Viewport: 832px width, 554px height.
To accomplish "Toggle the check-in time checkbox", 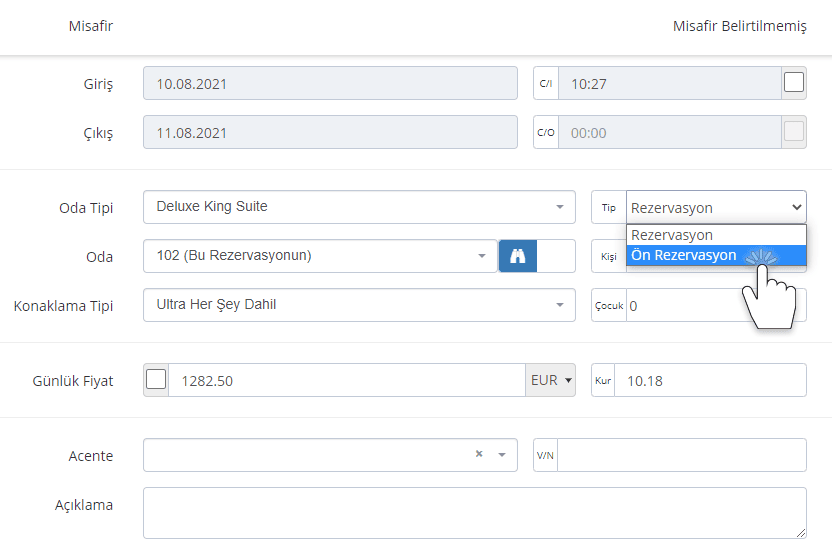I will pyautogui.click(x=794, y=83).
